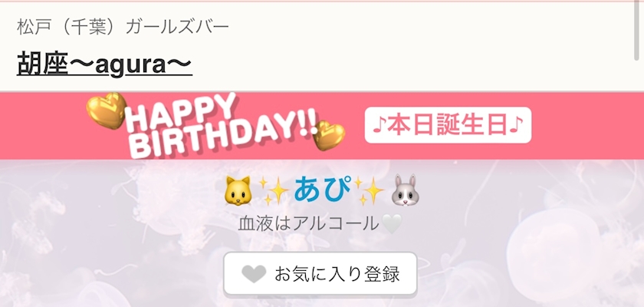The image size is (644, 307).
Task: Click the shop header panel background
Action: pos(411,45)
